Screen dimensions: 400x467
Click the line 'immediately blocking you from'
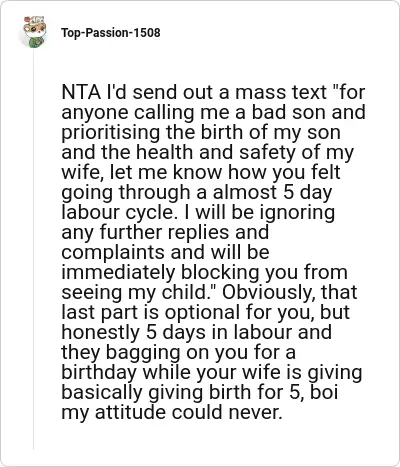click(204, 272)
